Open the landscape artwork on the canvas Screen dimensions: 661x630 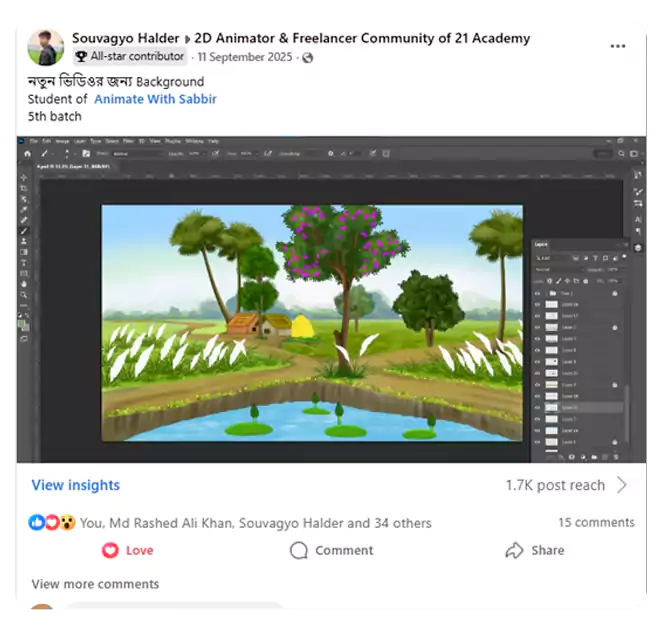(x=312, y=322)
